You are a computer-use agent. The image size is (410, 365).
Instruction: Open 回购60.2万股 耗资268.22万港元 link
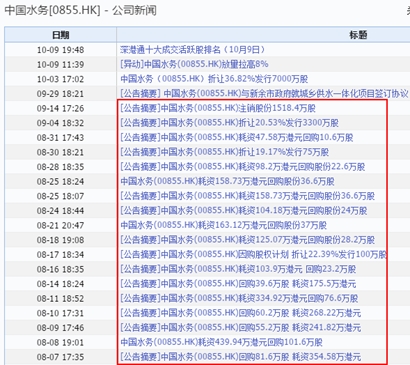pos(240,313)
